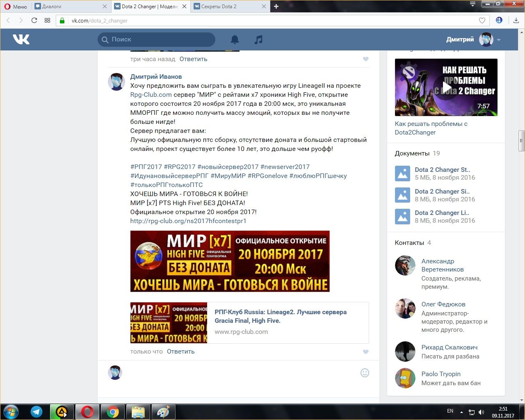Play the Как решать проблемы video thumbnail

[x=446, y=87]
